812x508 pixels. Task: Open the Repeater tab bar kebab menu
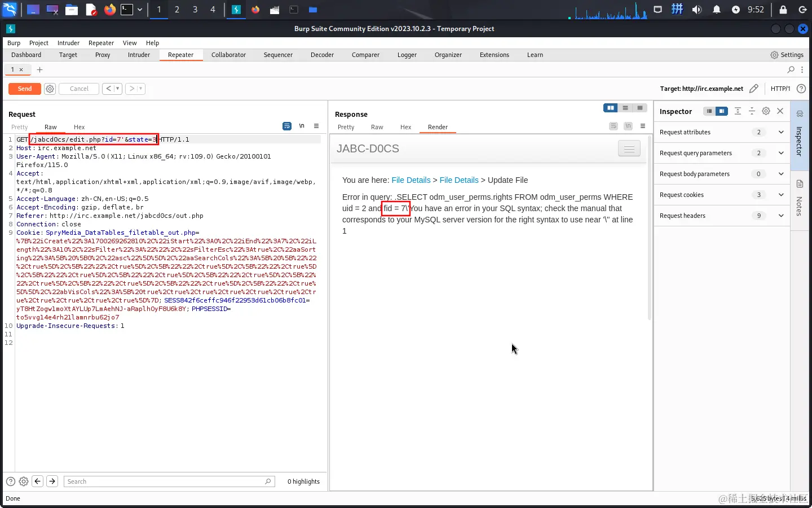point(802,69)
